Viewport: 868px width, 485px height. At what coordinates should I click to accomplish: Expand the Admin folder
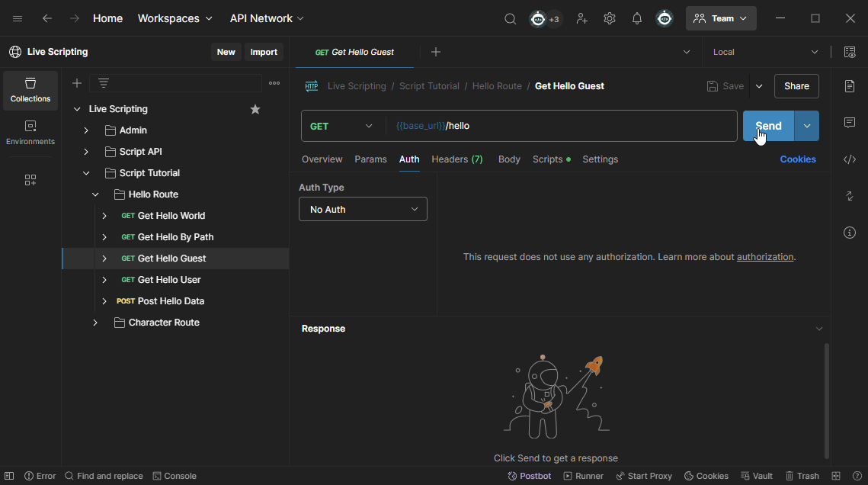click(x=86, y=130)
